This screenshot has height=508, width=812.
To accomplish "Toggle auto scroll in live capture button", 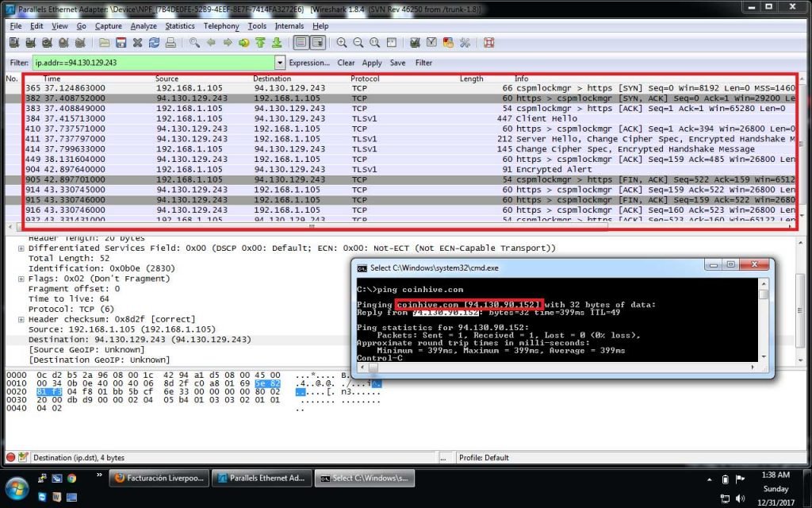I will point(318,43).
